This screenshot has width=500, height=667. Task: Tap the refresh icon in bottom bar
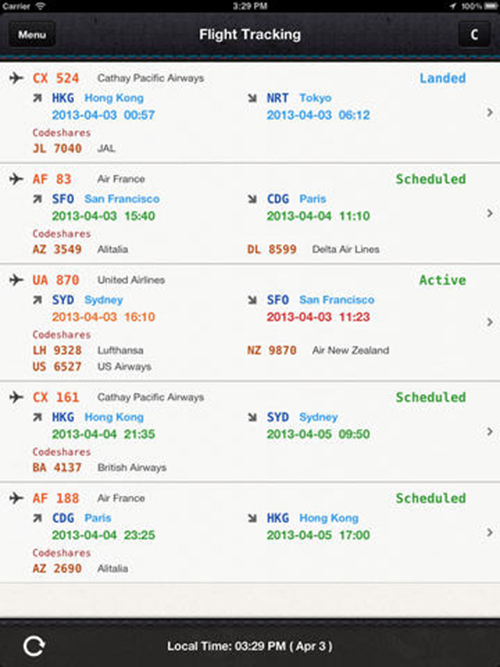click(34, 646)
